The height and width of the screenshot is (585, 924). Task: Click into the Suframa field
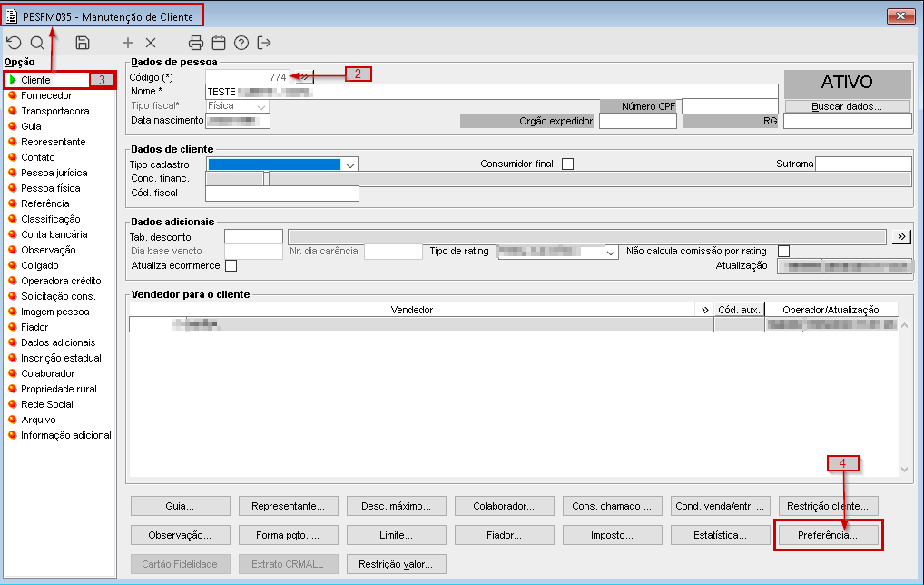pos(863,164)
